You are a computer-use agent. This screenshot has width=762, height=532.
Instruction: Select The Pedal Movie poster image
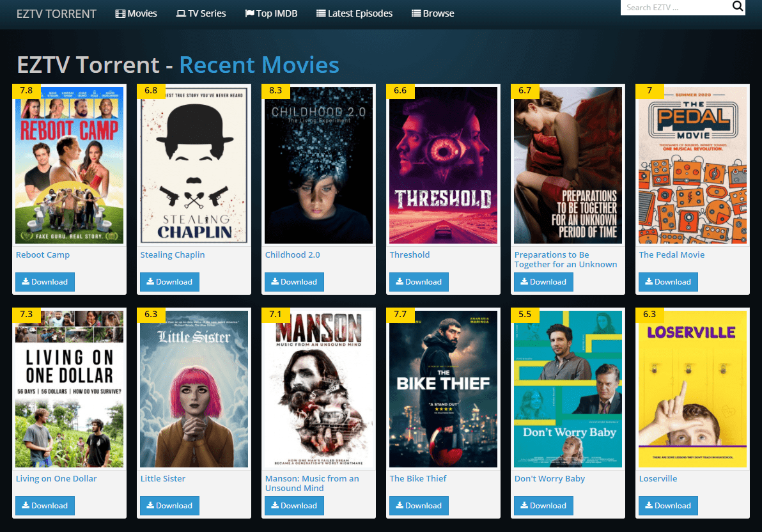coord(692,165)
